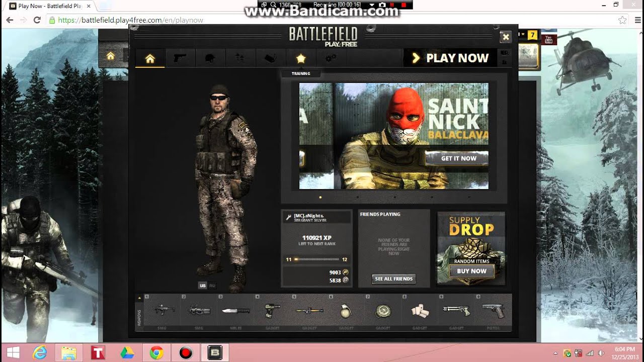Click the YouTube icon on the webpage
This screenshot has height=362, width=644.
pyautogui.click(x=549, y=39)
